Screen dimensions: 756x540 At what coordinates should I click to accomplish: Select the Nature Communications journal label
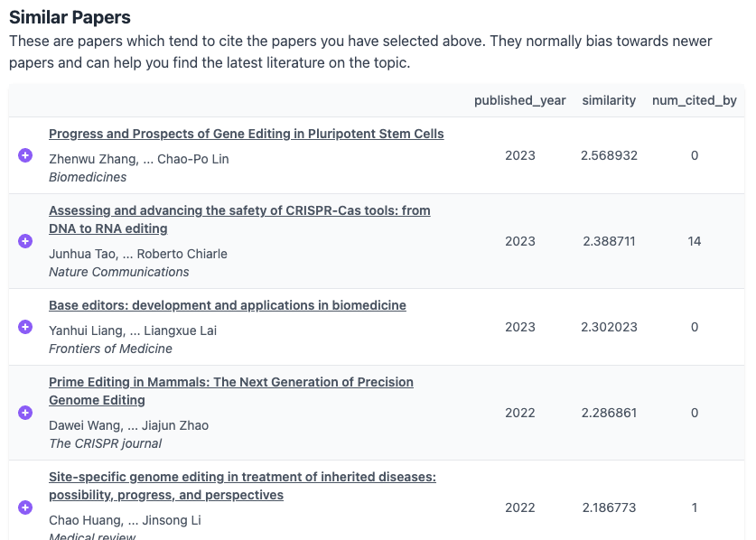(x=118, y=272)
